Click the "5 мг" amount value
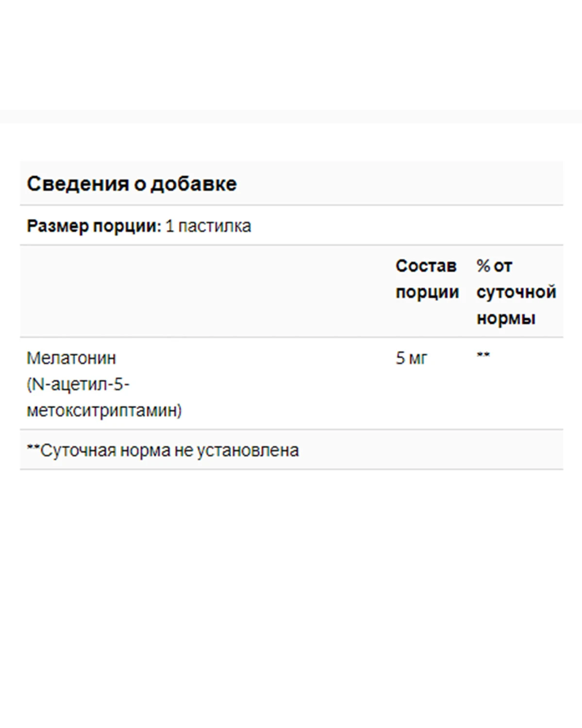582x728 pixels. [x=411, y=358]
